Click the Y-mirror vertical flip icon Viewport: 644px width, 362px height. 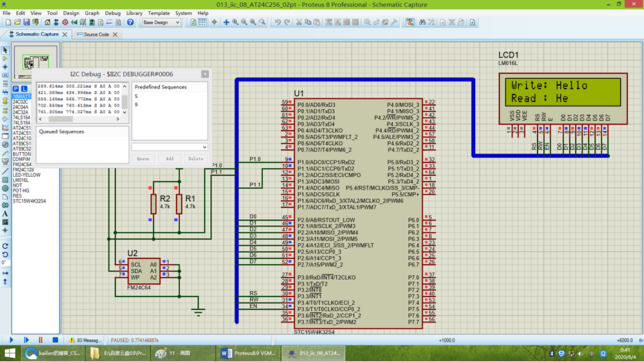point(5,282)
